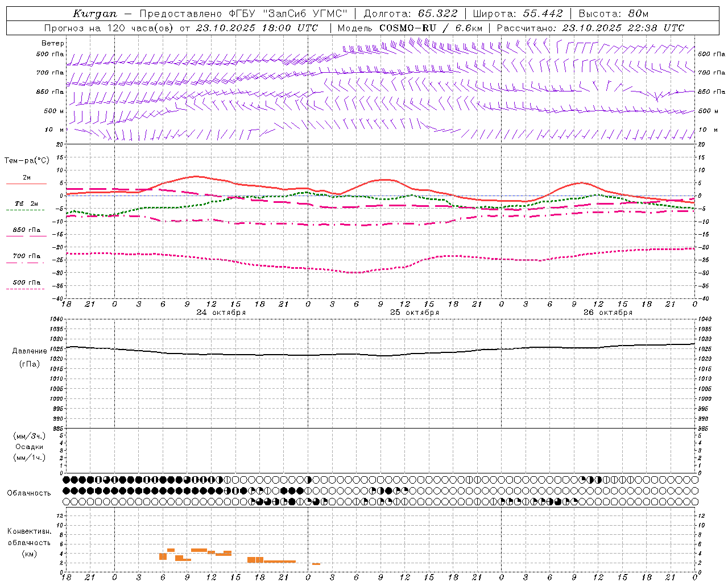
Task: Click the "Тем-ра(°C)" temperature panel label
Action: 27,161
